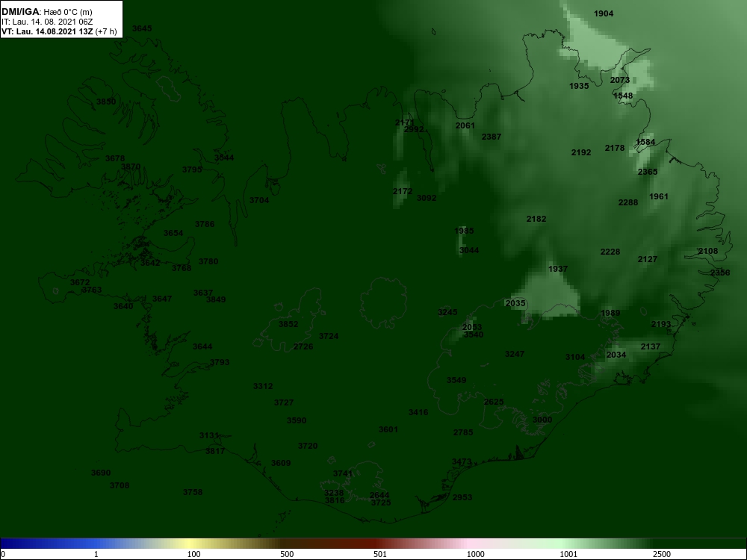Click the legend label '100'

(x=193, y=554)
